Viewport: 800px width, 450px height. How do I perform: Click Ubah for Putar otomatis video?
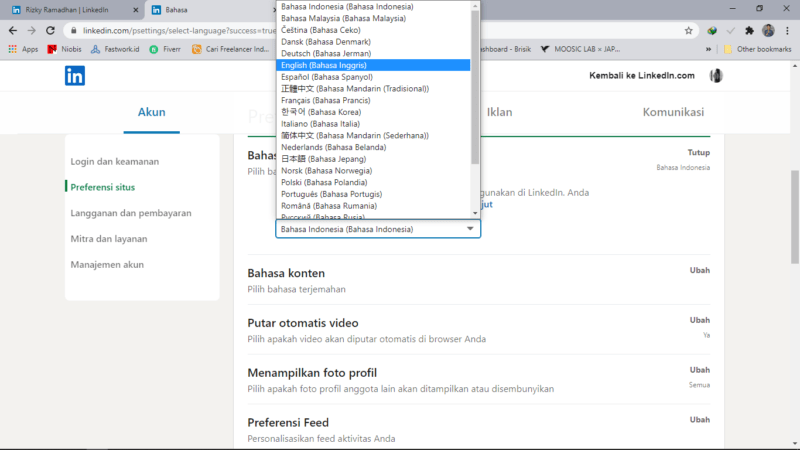(x=699, y=320)
